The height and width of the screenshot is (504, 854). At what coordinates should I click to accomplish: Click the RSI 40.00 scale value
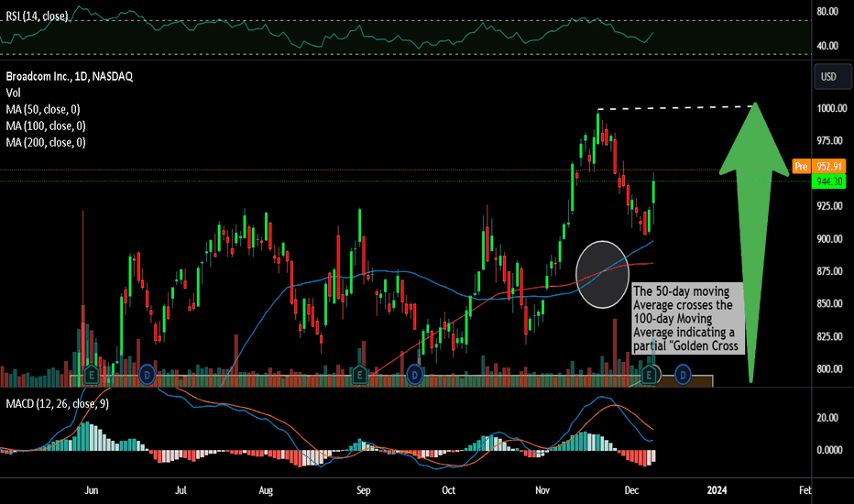click(x=827, y=46)
